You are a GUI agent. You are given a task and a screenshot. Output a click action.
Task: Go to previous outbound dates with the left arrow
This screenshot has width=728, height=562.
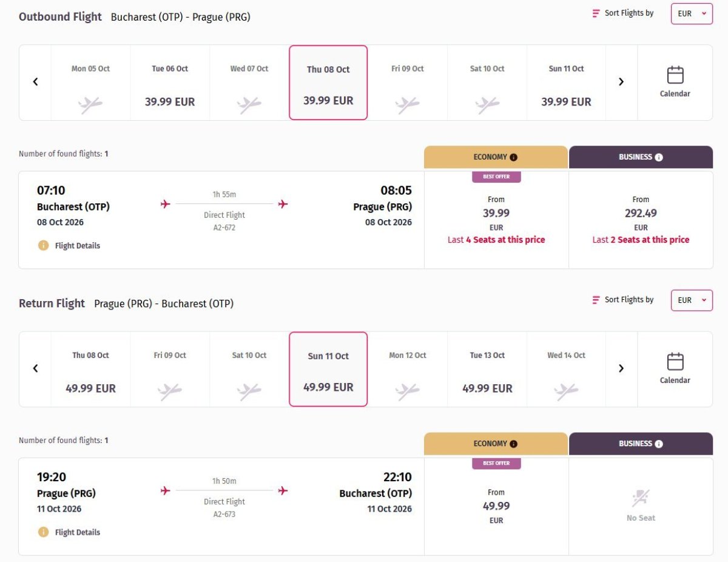coord(35,82)
